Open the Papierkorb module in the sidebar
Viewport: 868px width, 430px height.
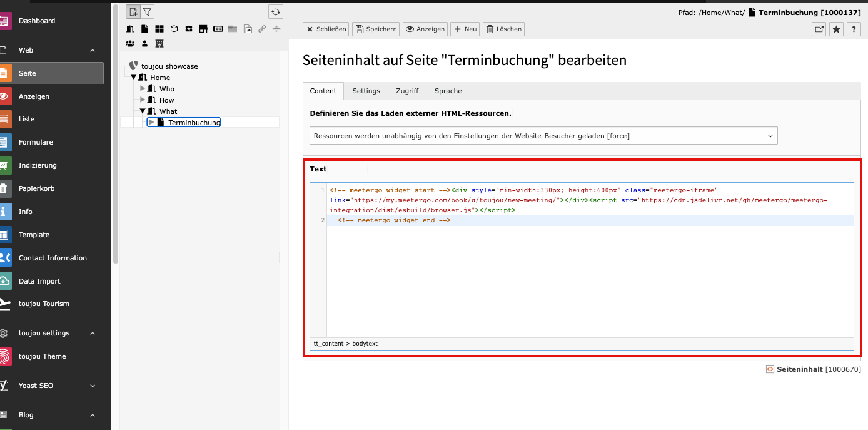36,188
